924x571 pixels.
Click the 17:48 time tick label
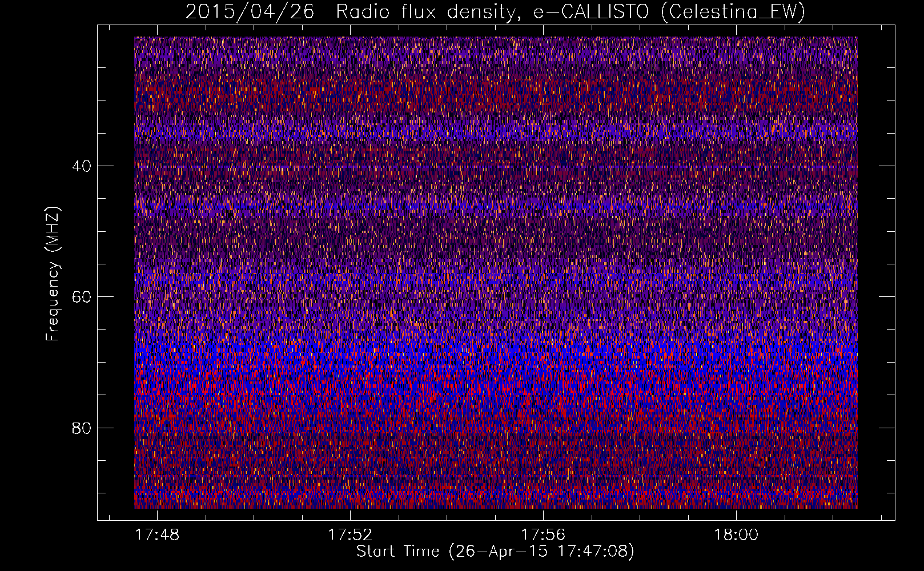click(x=157, y=534)
